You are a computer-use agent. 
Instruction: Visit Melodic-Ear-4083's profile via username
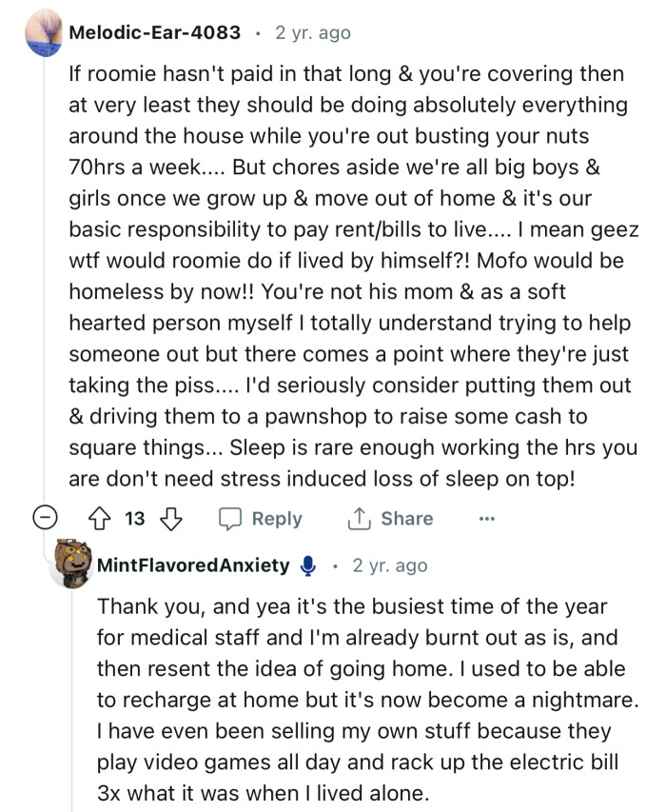154,32
